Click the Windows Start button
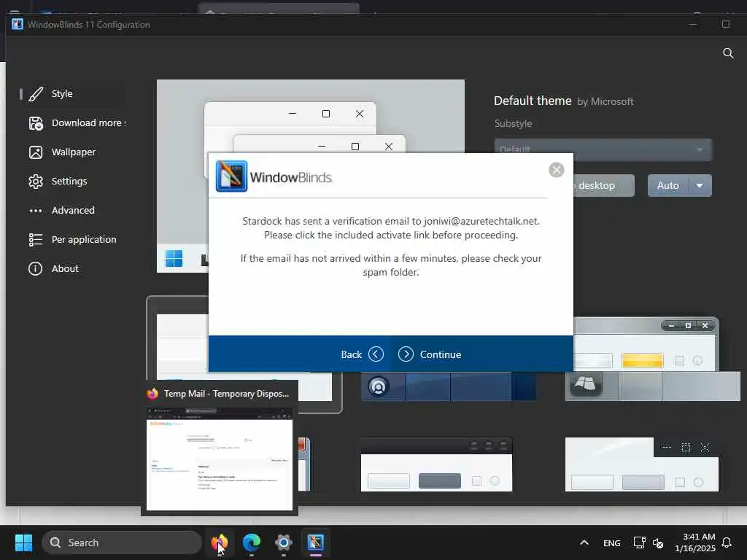 (x=23, y=542)
